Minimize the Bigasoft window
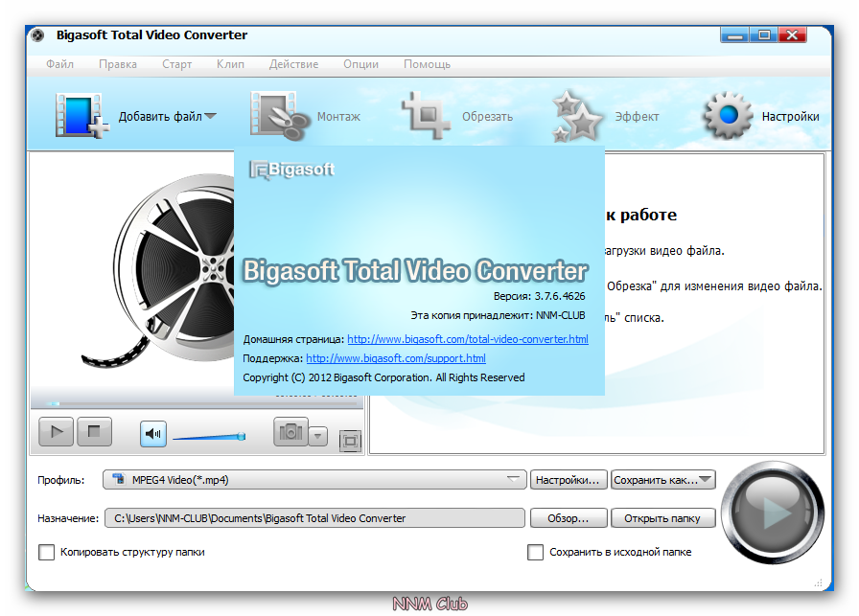The image size is (859, 616). (734, 35)
